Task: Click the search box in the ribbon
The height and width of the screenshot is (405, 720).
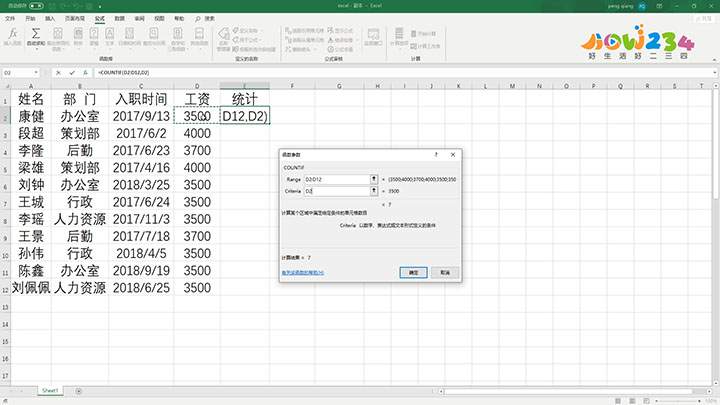Action: [205, 18]
